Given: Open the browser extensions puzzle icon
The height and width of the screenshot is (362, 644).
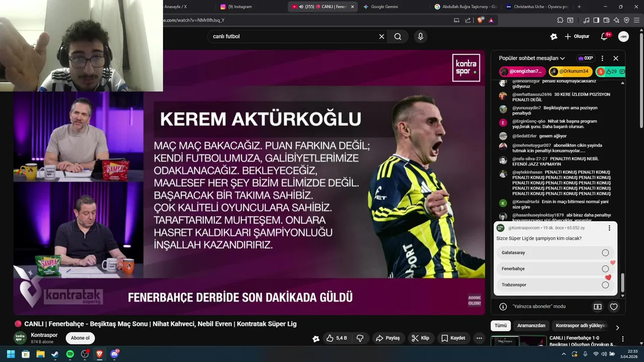Looking at the screenshot, I should 560,20.
